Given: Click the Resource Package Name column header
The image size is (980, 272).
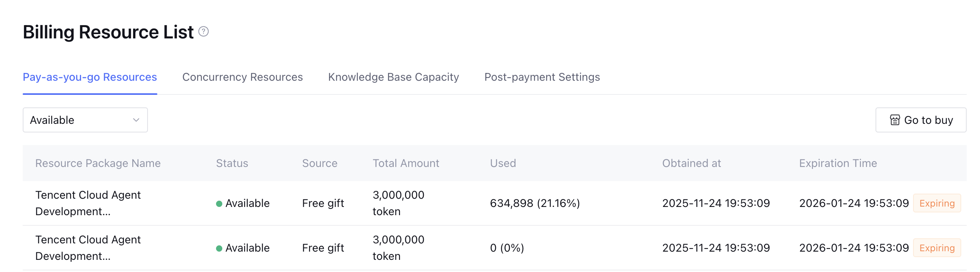Looking at the screenshot, I should (x=98, y=163).
